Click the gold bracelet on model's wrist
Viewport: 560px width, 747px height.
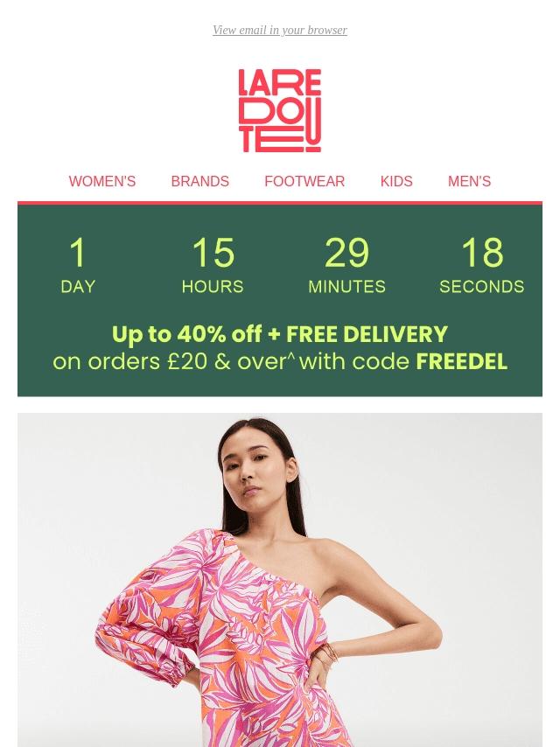point(327,653)
